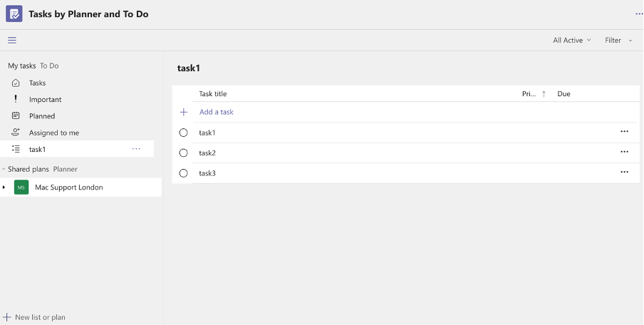Screen dimensions: 644x325
Task: Click the Assigned to me person icon
Action: [16, 133]
